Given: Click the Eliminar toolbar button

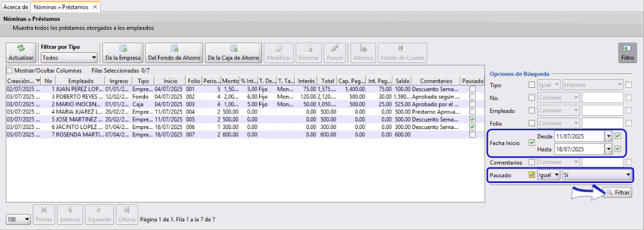Looking at the screenshot, I should (308, 53).
